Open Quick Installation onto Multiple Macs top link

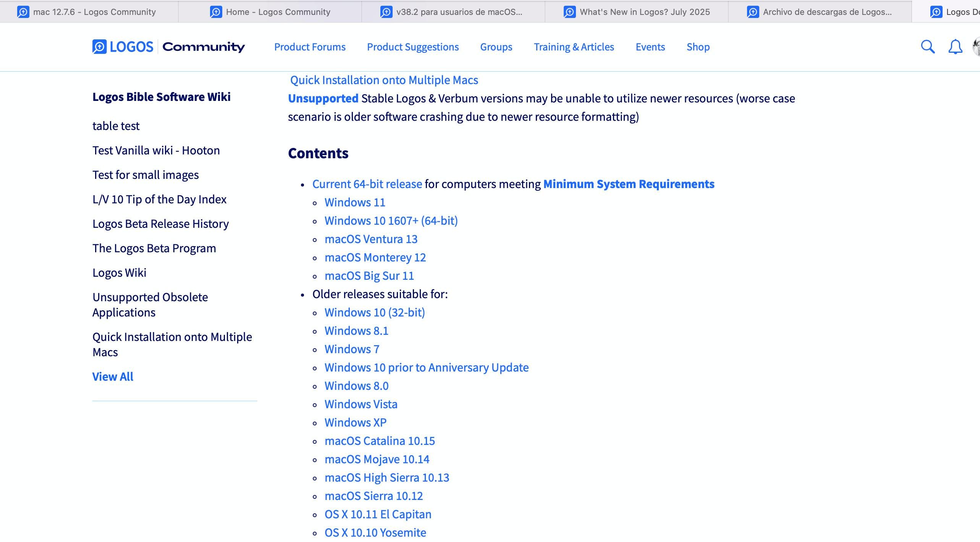[x=384, y=80]
